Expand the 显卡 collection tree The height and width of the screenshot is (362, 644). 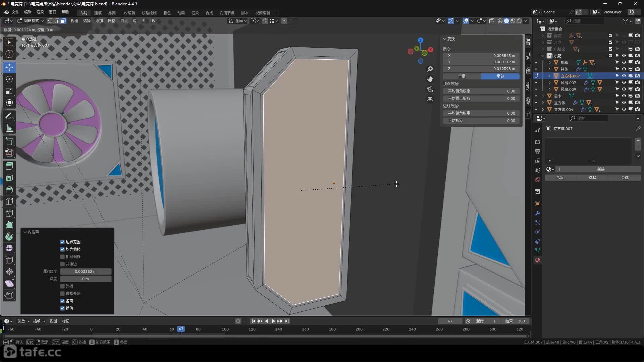pos(543,96)
